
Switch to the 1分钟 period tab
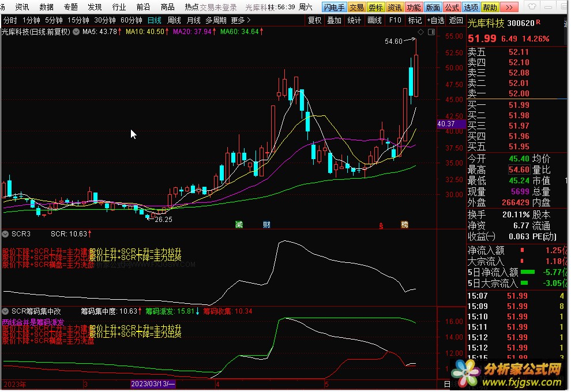tap(31, 20)
